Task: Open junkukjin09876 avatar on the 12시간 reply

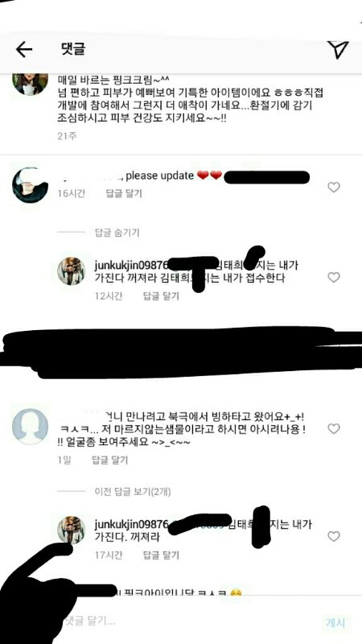Action: tap(71, 271)
